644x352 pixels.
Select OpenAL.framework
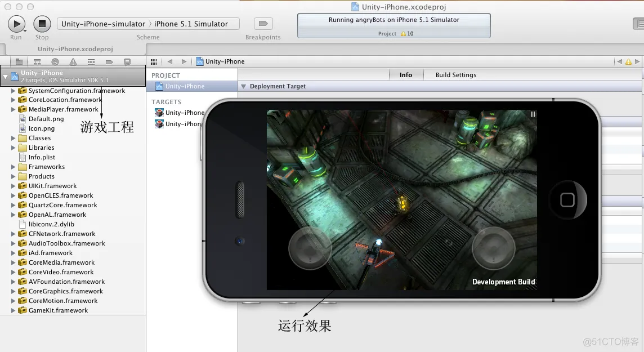57,215
